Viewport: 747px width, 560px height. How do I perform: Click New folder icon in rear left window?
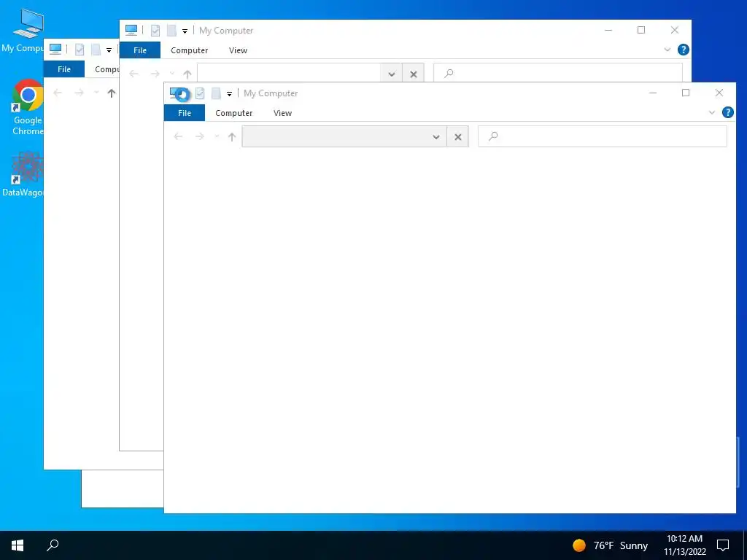click(96, 50)
